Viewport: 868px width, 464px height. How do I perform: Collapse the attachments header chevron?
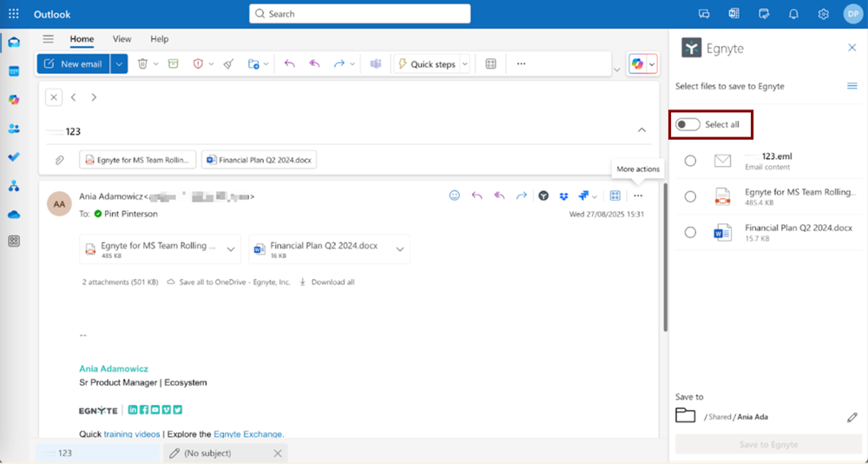641,130
